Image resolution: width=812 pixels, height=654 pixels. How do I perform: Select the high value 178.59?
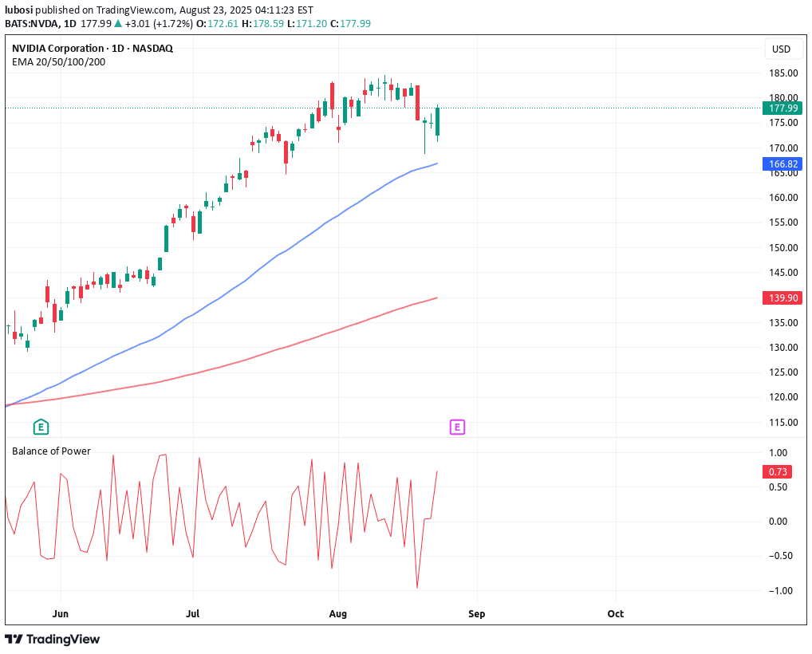(x=268, y=23)
